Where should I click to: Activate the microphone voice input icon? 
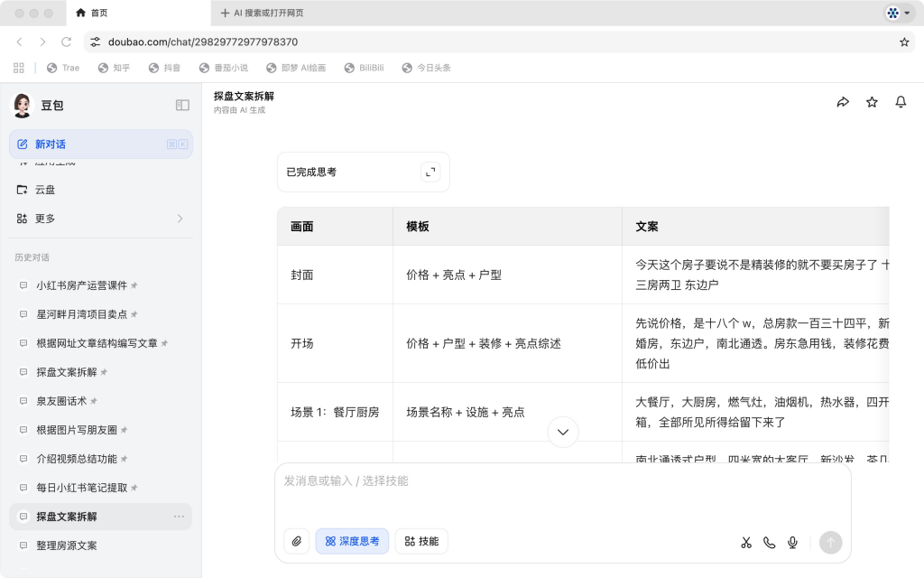(792, 542)
